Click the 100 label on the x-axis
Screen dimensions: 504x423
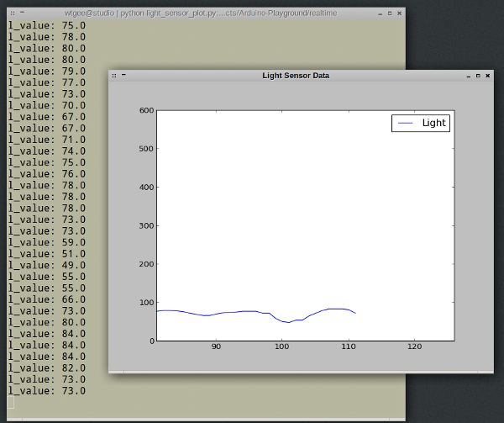282,346
